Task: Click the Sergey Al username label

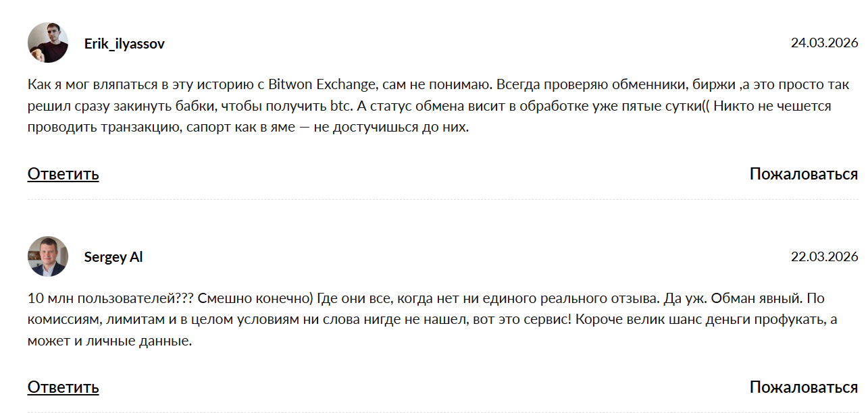Action: click(112, 257)
